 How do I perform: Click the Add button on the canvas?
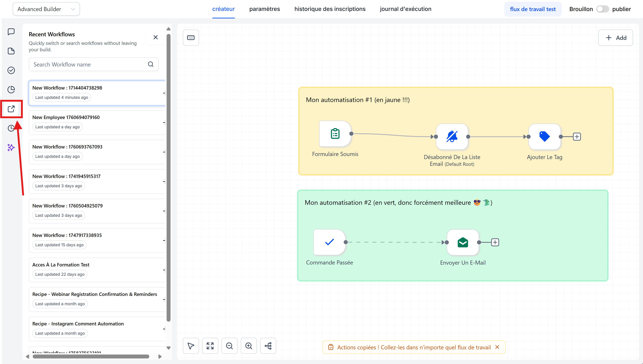(615, 38)
